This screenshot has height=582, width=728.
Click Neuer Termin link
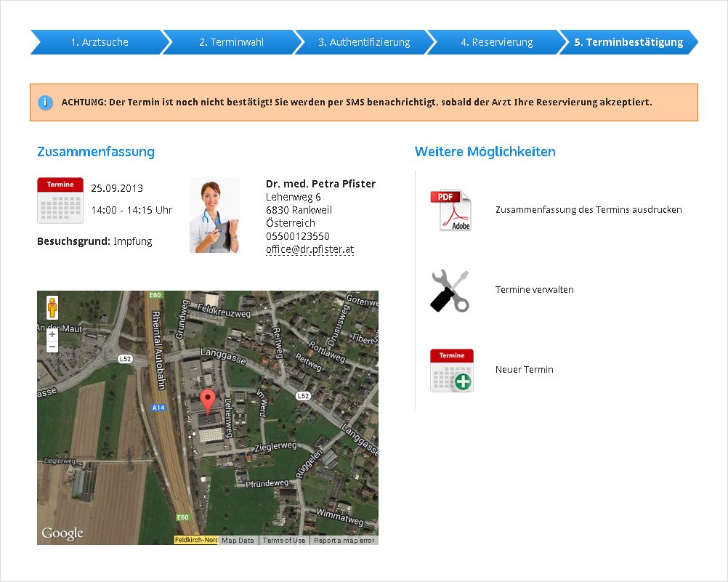(524, 369)
